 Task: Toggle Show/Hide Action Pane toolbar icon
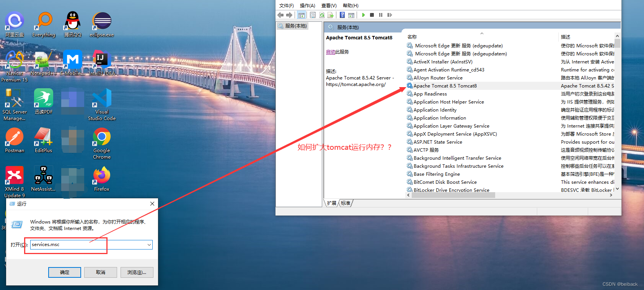351,15
